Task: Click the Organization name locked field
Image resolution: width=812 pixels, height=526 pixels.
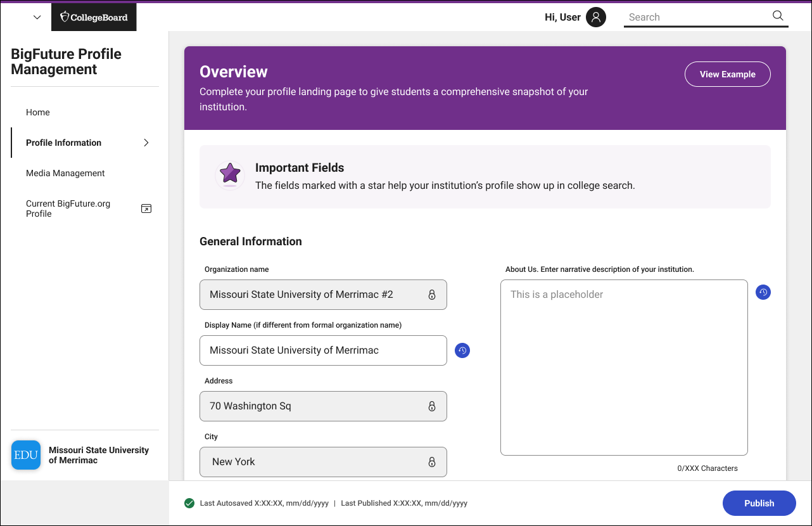Action: click(323, 295)
